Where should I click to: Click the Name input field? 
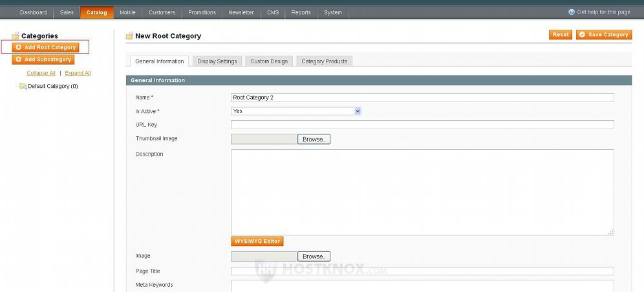pyautogui.click(x=422, y=98)
